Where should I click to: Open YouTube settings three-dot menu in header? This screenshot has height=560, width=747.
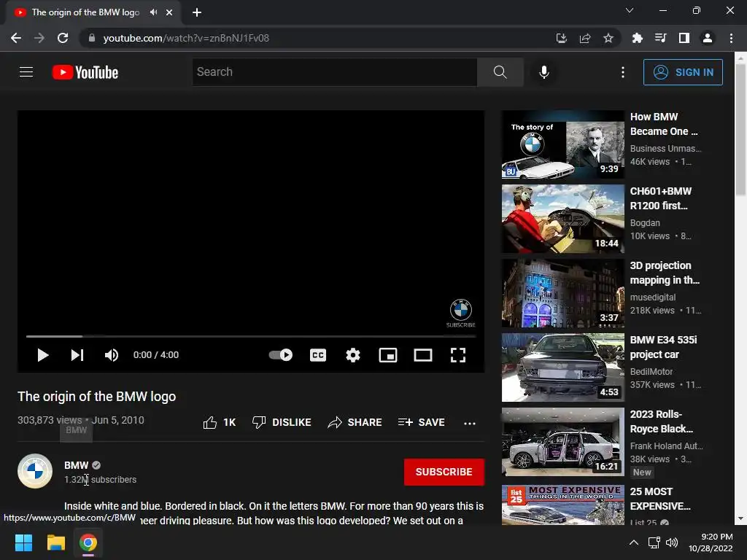coord(623,72)
